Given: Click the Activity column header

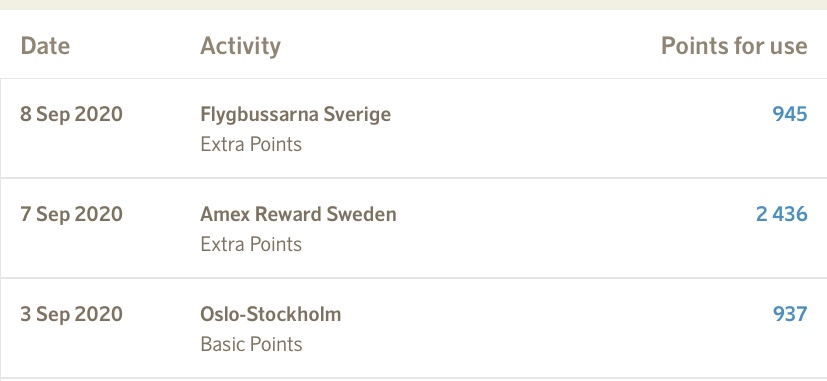Looking at the screenshot, I should (241, 46).
